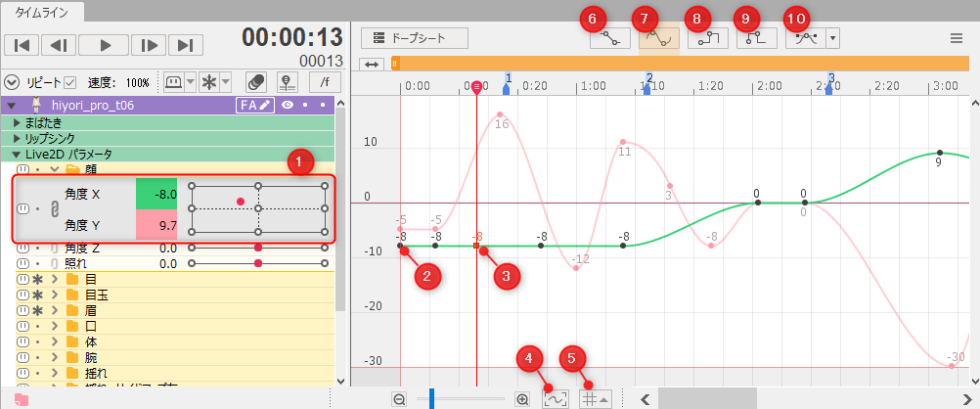Play the animation
This screenshot has width=980, height=409.
point(104,45)
